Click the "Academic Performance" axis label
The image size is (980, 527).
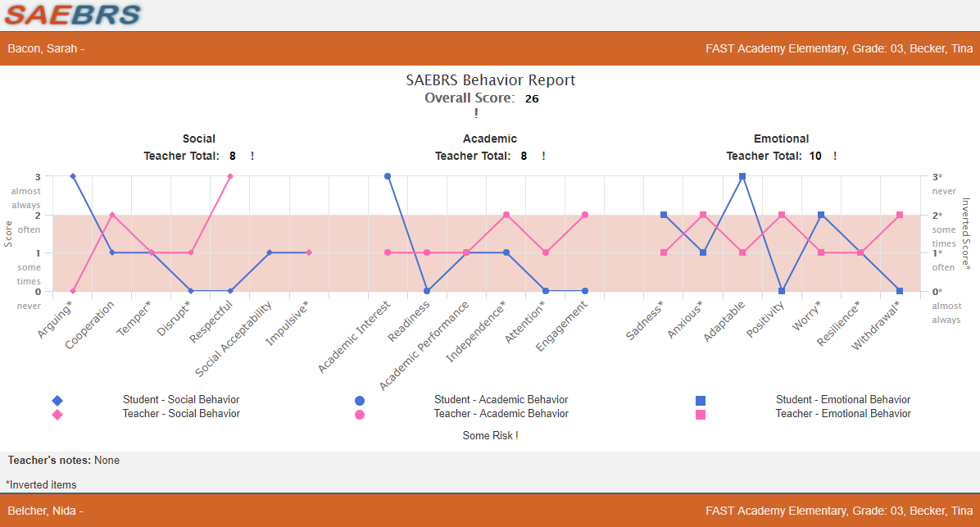click(x=424, y=345)
